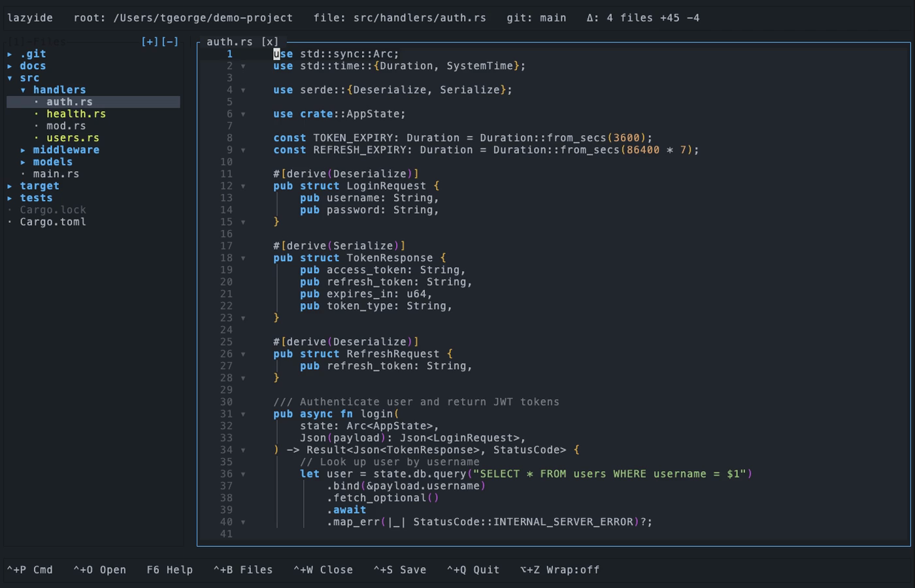Click the lazyide app title

point(29,18)
